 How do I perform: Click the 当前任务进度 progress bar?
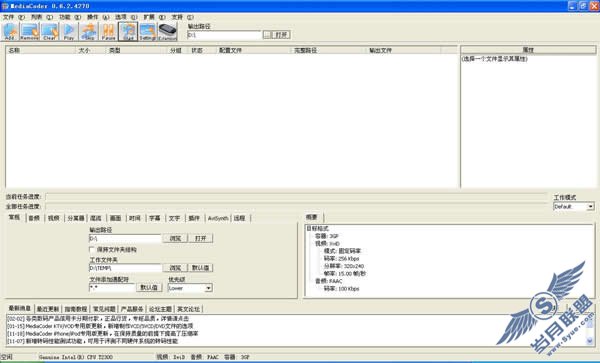click(x=296, y=197)
